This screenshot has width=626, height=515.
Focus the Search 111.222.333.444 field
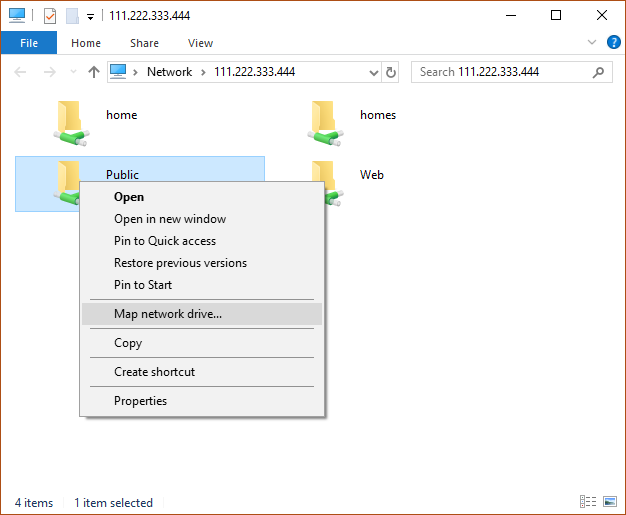[x=503, y=72]
